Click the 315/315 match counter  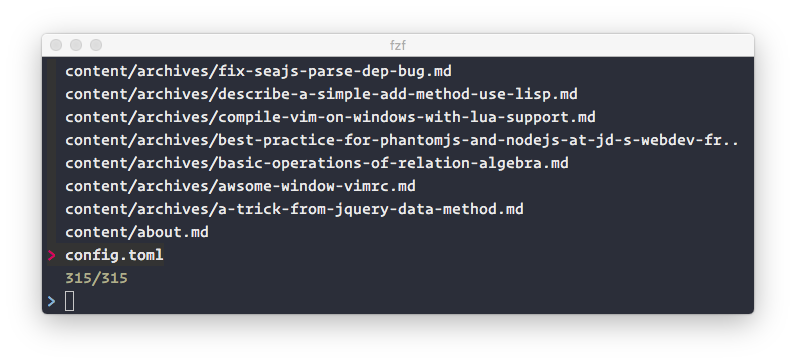click(96, 278)
